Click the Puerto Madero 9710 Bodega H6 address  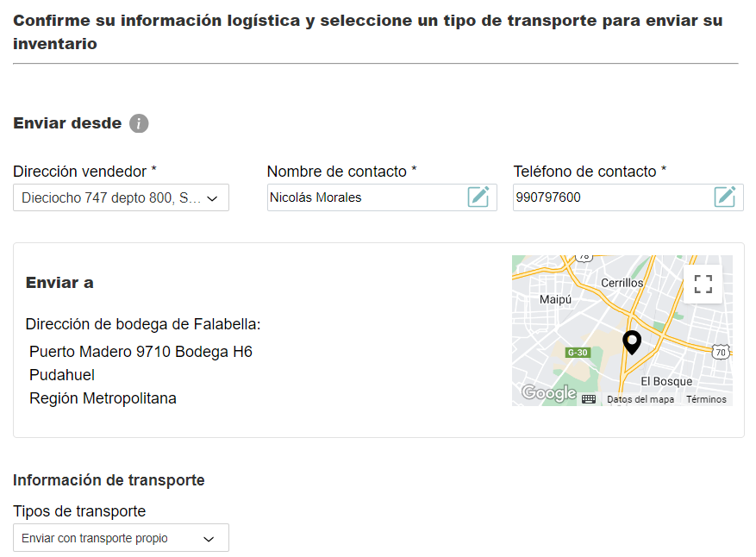coord(141,352)
